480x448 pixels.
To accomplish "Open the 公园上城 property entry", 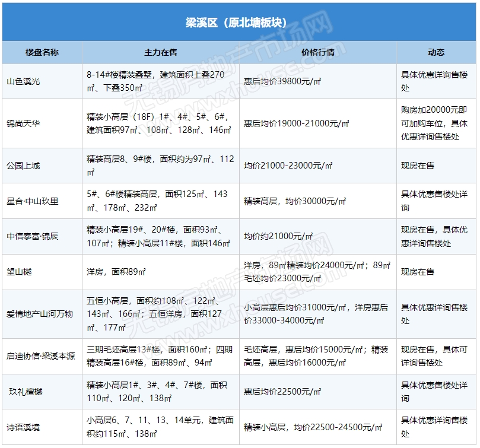I will click(23, 166).
